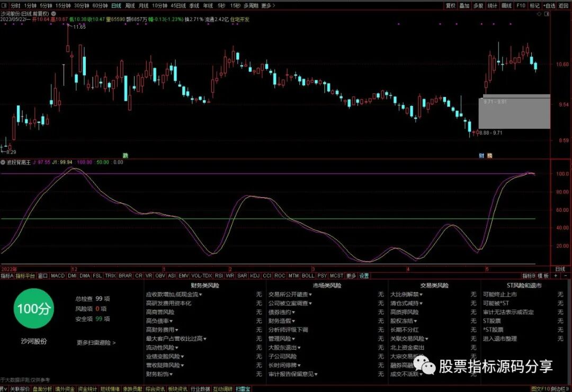Click the 可能终止上市 risk entry
The height and width of the screenshot is (392, 572).
click(x=500, y=294)
